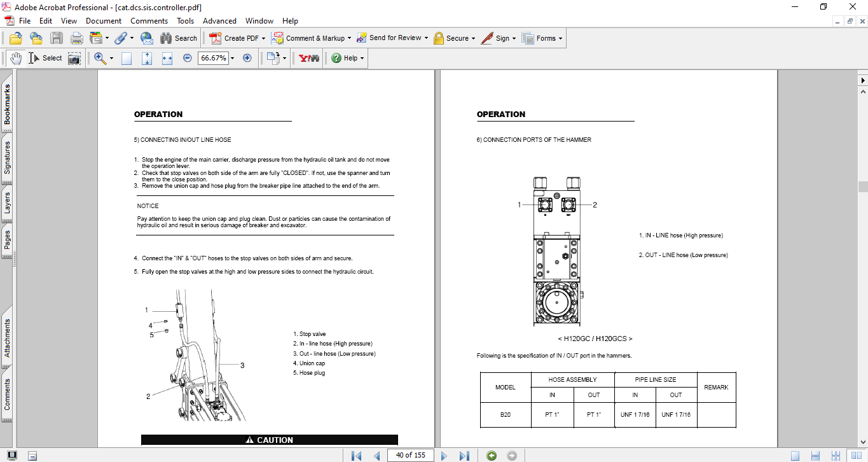Viewport: 868px width, 462px height.
Task: Click the page number input field
Action: coord(410,455)
